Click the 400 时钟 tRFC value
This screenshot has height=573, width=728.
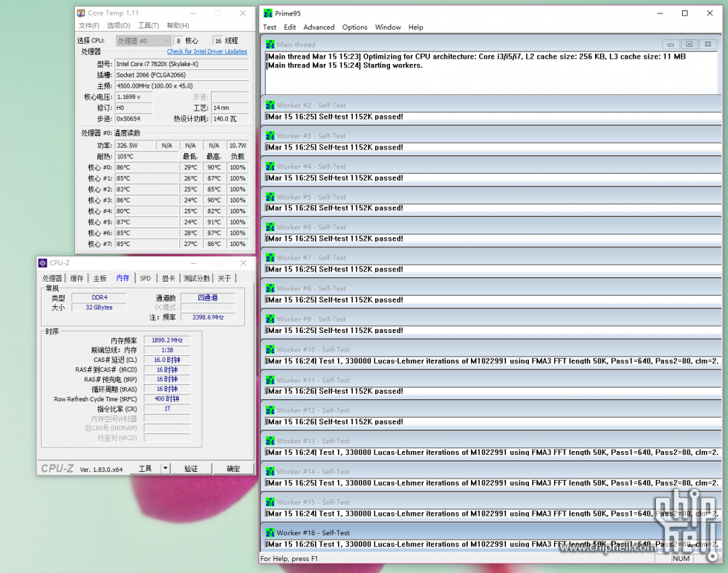[x=167, y=399]
